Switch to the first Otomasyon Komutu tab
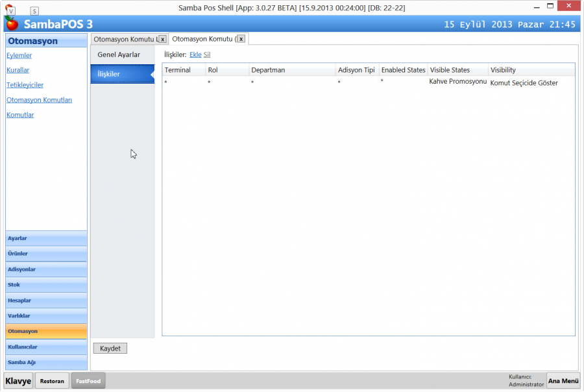584x392 pixels. [125, 39]
